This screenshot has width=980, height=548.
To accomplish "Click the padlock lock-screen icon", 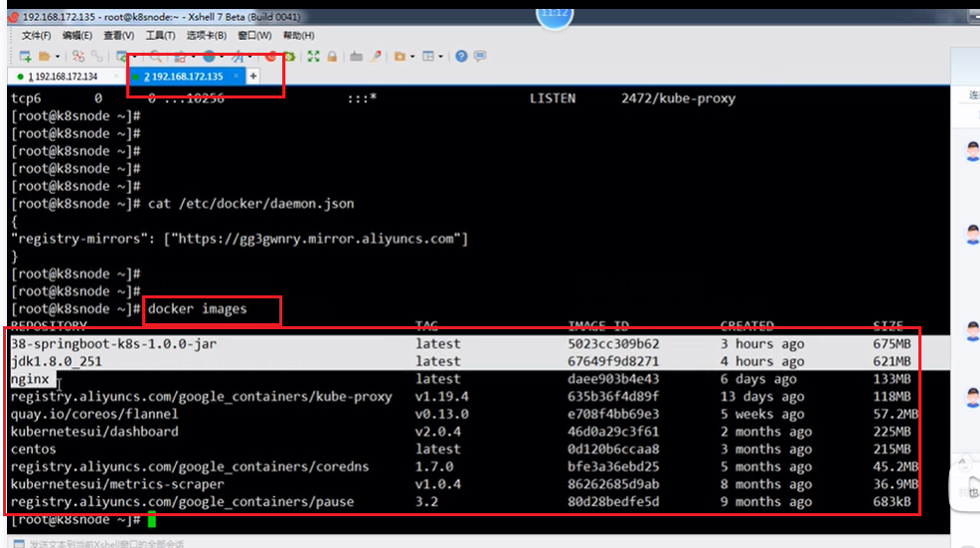I will point(332,57).
